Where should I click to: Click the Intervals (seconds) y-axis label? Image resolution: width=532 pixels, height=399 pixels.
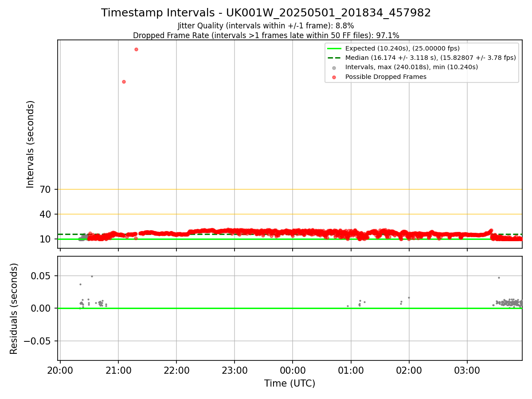[31, 144]
